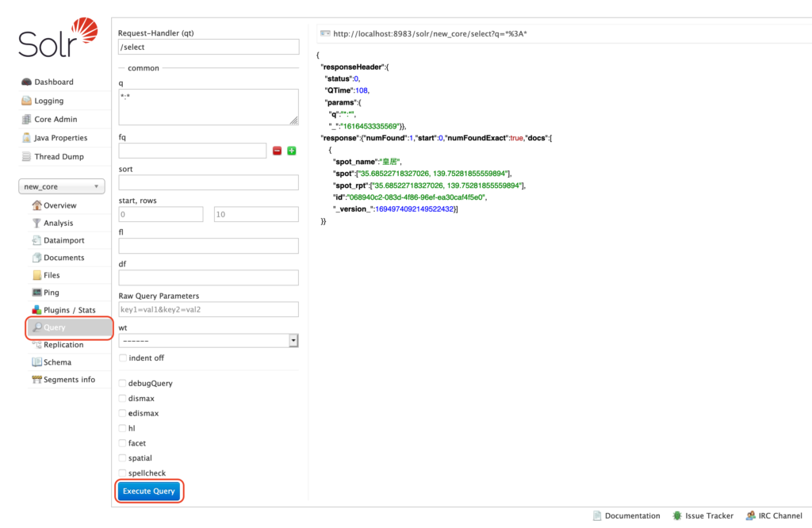Click the Dataimport icon
This screenshot has height=528, width=812.
pyautogui.click(x=36, y=240)
